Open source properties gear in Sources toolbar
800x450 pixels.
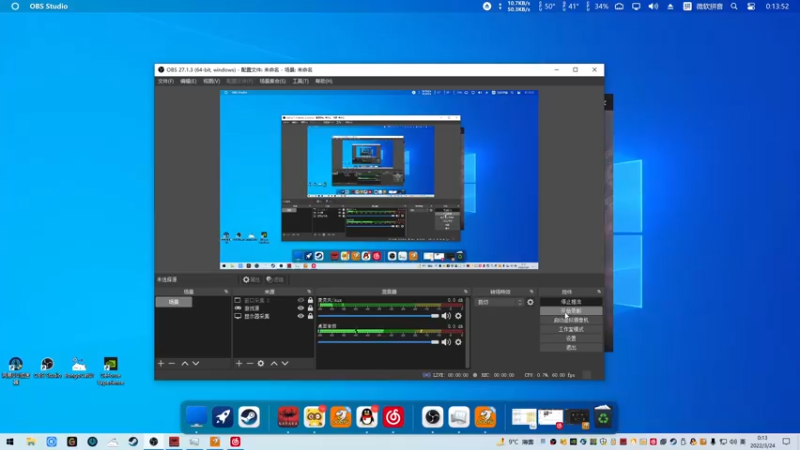click(x=261, y=363)
